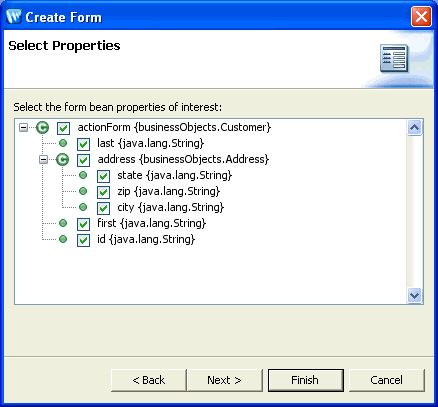Uncheck the state property checkbox
This screenshot has width=438, height=407.
tap(103, 176)
